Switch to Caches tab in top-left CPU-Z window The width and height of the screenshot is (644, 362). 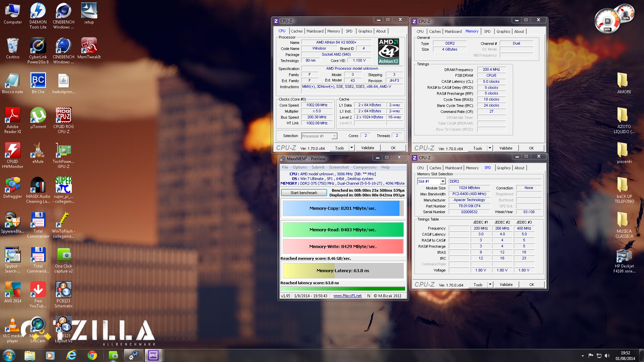click(x=297, y=31)
